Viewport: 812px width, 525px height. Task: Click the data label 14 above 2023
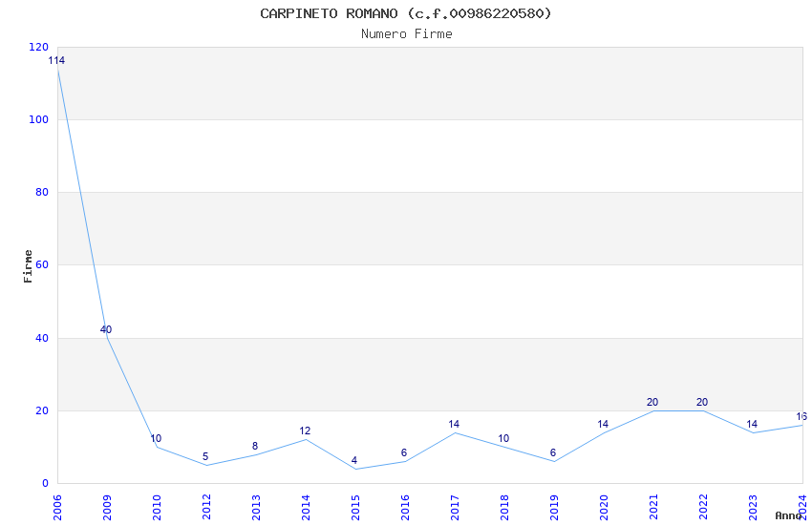[752, 424]
